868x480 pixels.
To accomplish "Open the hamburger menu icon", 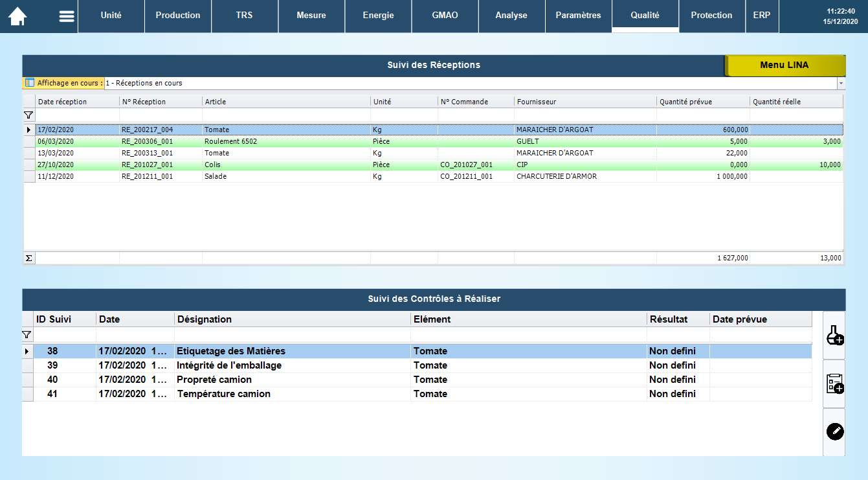I will pos(67,16).
